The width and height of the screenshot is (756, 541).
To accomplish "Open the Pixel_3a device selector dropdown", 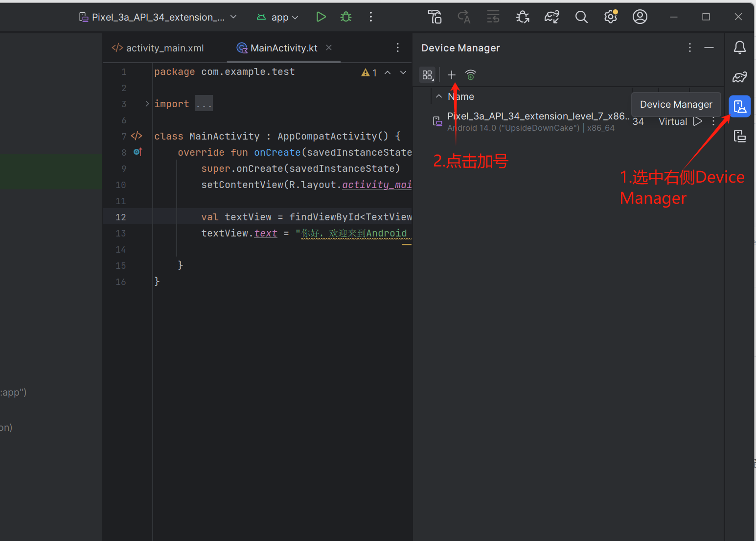I will [x=158, y=17].
